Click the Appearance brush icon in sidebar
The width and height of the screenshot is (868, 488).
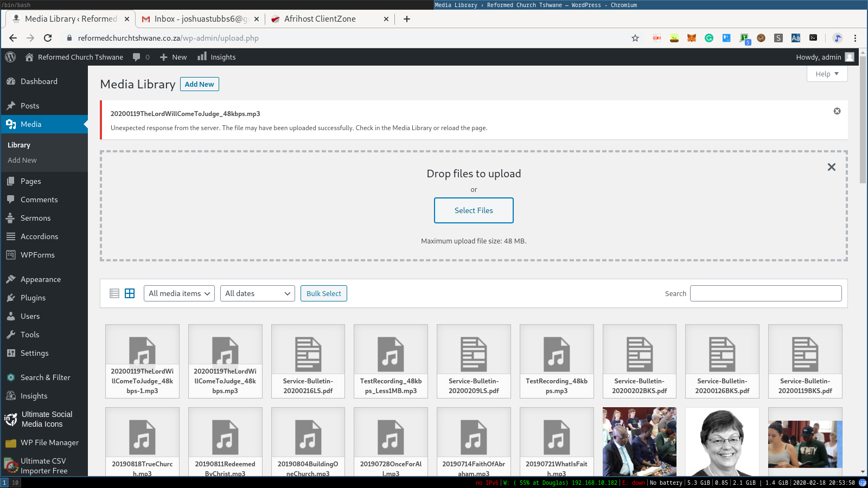(11, 279)
